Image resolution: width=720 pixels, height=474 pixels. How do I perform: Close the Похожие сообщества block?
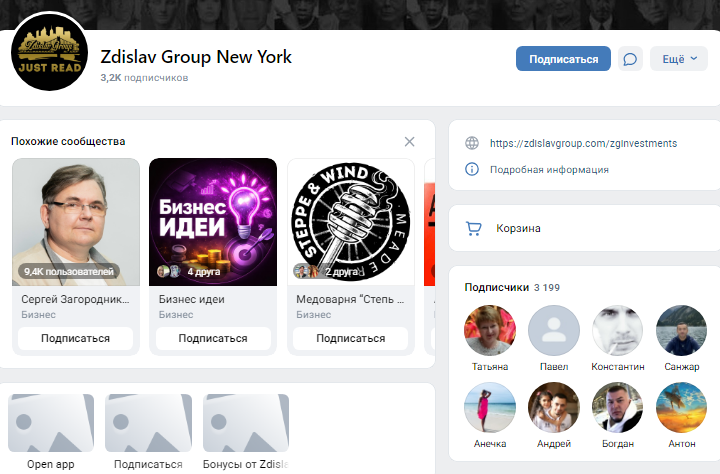click(x=409, y=141)
